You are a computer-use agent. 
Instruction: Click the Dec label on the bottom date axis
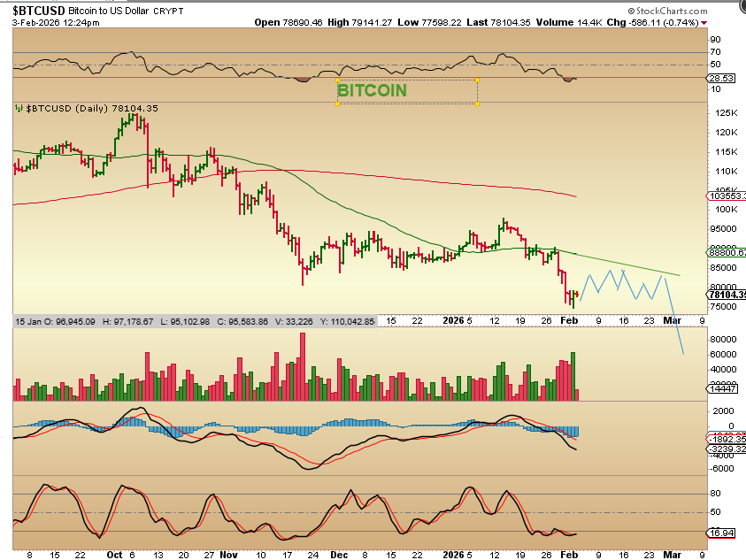click(x=339, y=555)
